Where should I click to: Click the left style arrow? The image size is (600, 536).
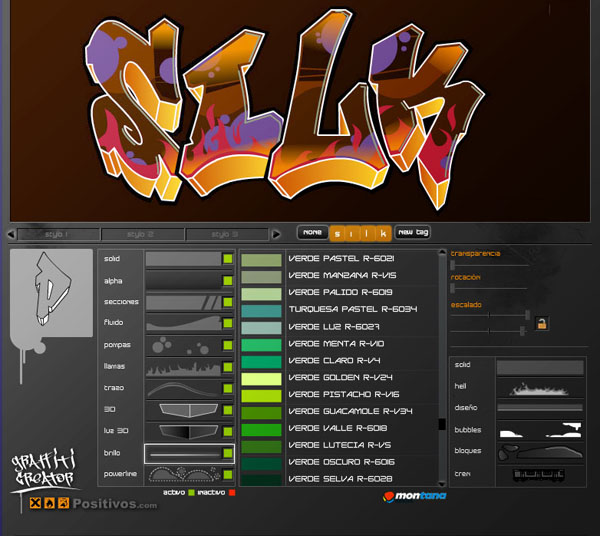coord(11,234)
